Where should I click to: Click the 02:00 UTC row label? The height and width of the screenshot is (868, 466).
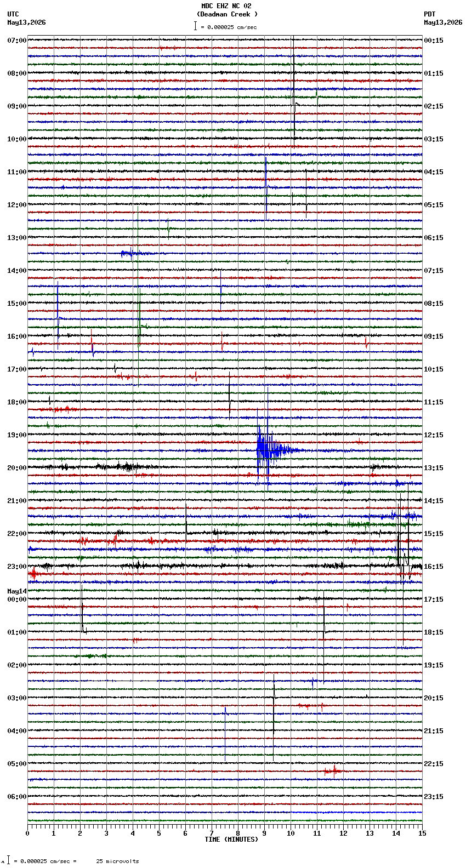(17, 665)
